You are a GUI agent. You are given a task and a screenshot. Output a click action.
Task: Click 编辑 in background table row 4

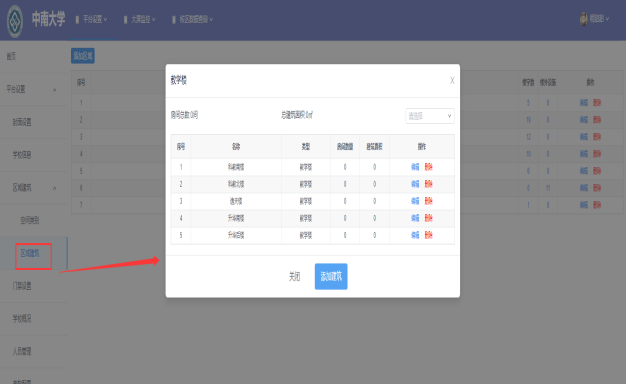tap(584, 154)
